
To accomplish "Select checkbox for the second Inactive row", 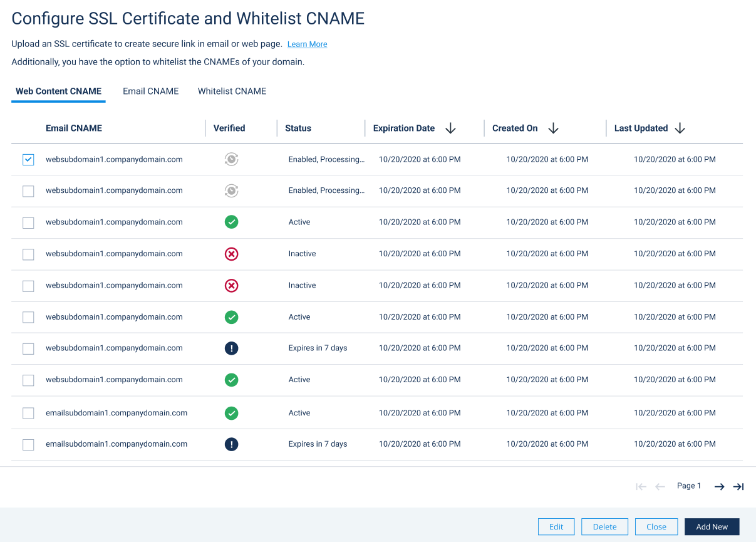I will click(28, 286).
